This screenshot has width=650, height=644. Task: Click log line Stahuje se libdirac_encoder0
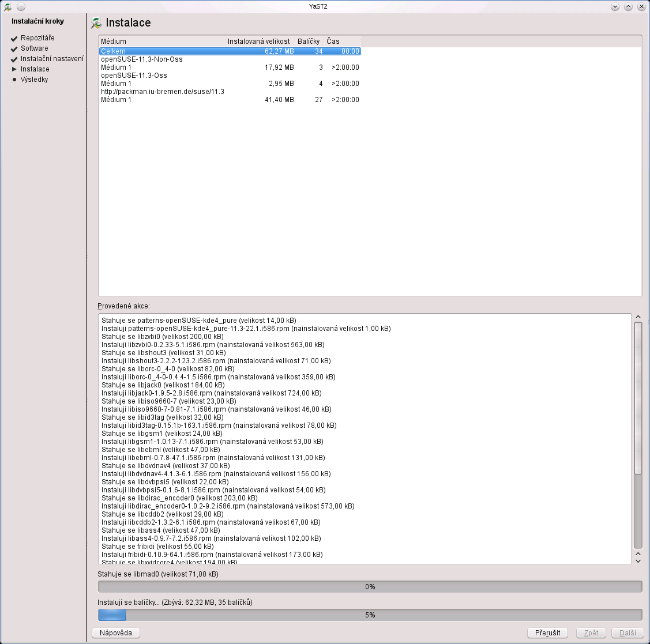(x=179, y=498)
